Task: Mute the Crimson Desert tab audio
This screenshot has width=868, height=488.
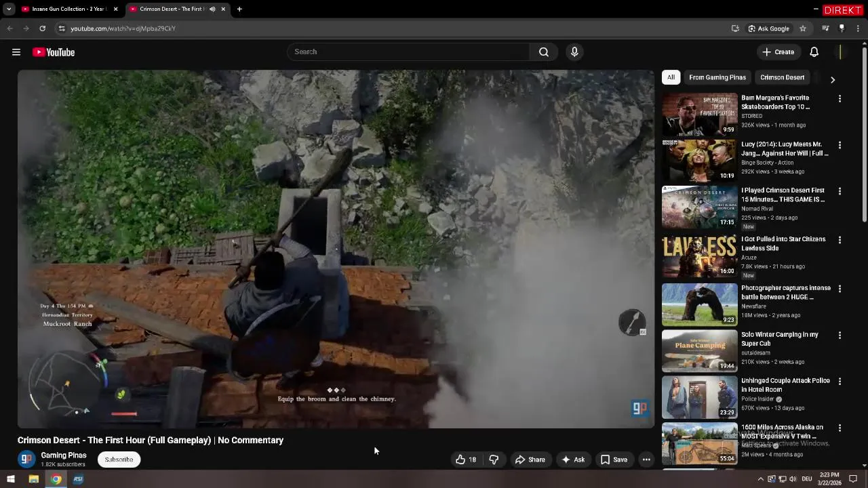Action: [212, 9]
